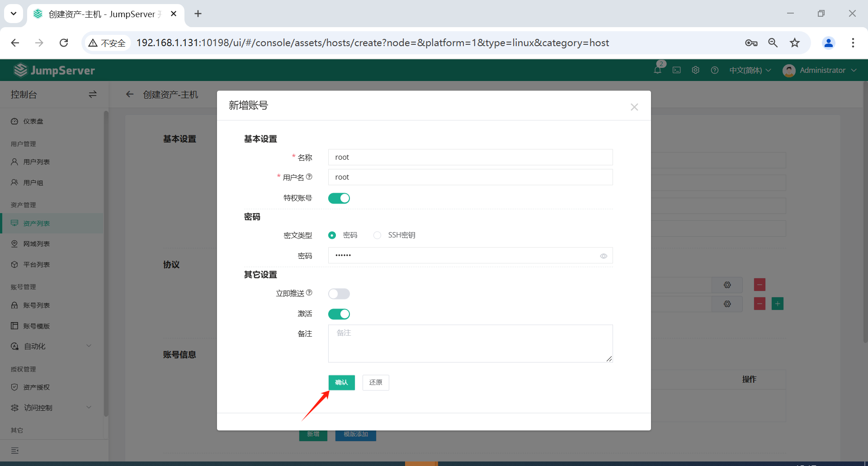Screen dimensions: 868x466
Task: Close the 新增账号 dialog
Action: coord(634,107)
